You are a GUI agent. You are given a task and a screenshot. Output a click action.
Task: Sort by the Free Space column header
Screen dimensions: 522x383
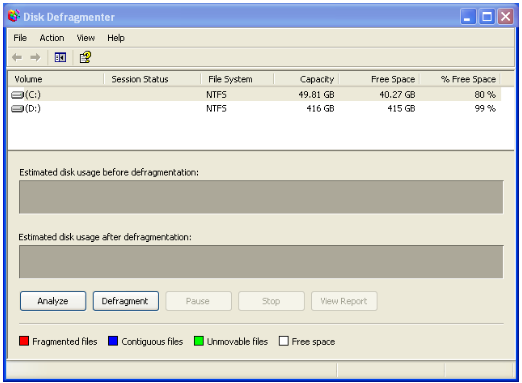point(379,79)
